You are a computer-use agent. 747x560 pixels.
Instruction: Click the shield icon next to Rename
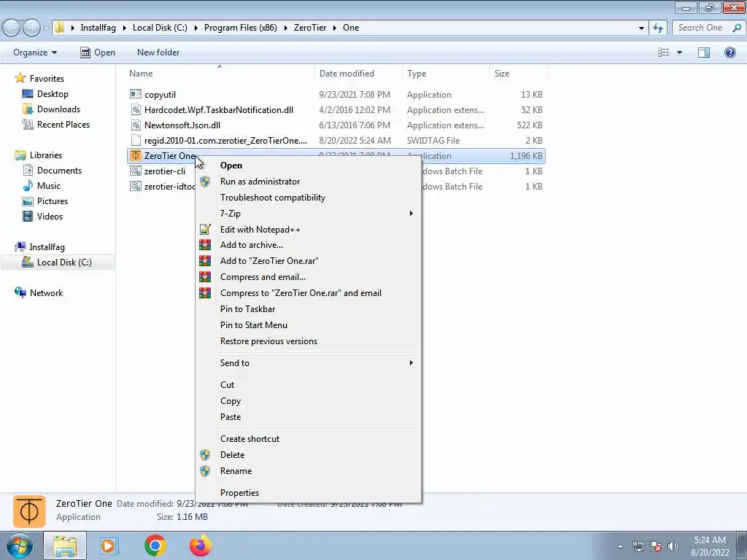[x=205, y=471]
